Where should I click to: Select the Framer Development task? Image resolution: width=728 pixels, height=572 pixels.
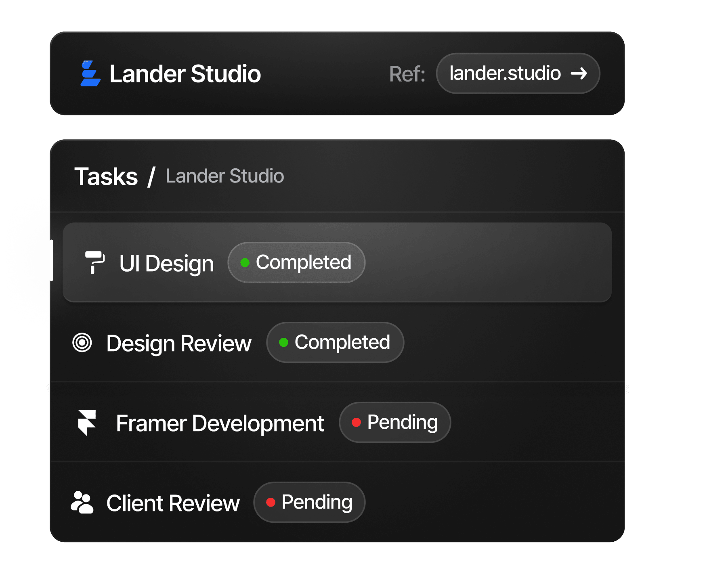pyautogui.click(x=220, y=423)
